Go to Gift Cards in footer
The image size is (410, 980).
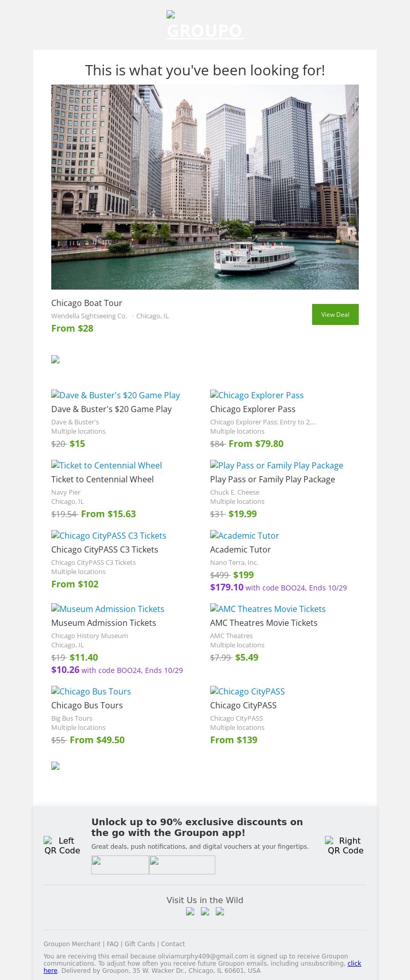pos(139,944)
